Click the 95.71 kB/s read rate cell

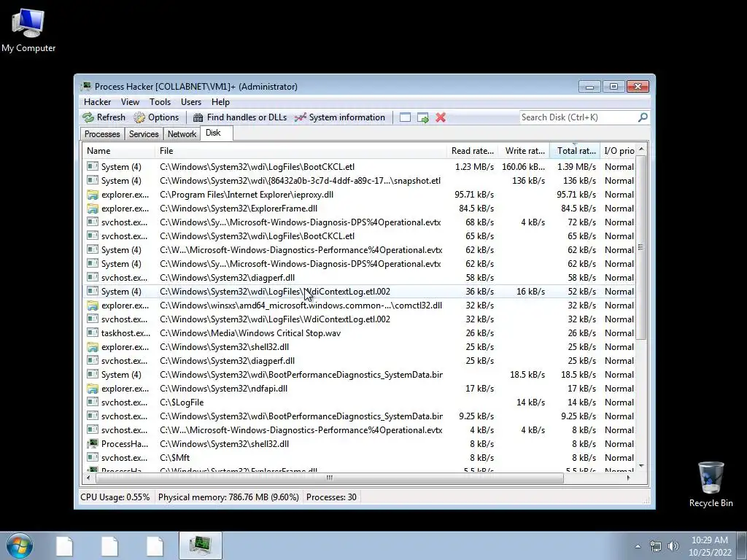click(474, 194)
